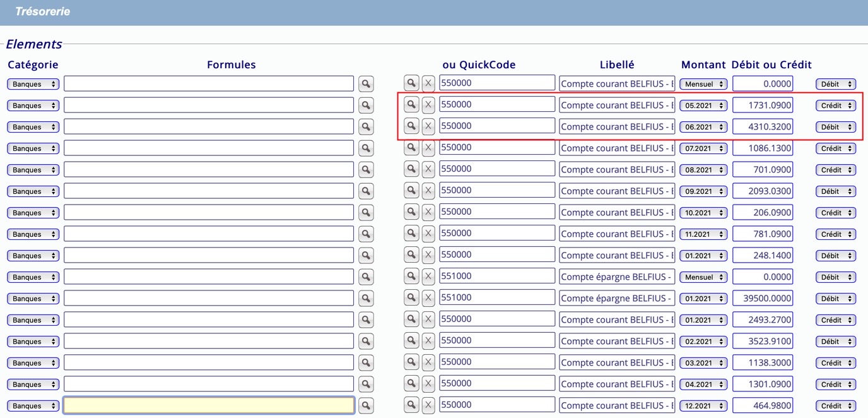
Task: Open the 08.2021 period dropdown
Action: [x=703, y=170]
